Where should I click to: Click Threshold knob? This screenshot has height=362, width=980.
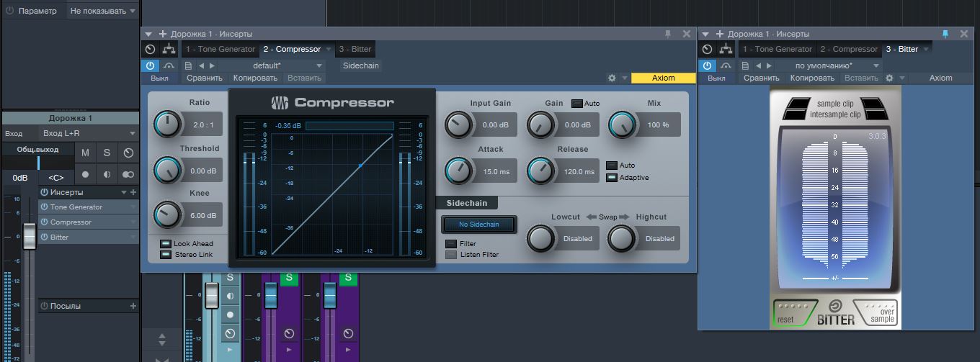pos(167,170)
